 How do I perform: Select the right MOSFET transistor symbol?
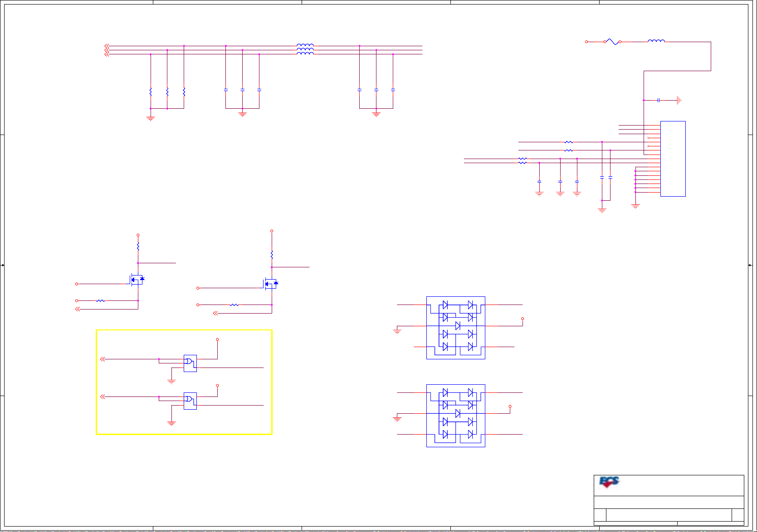point(271,284)
